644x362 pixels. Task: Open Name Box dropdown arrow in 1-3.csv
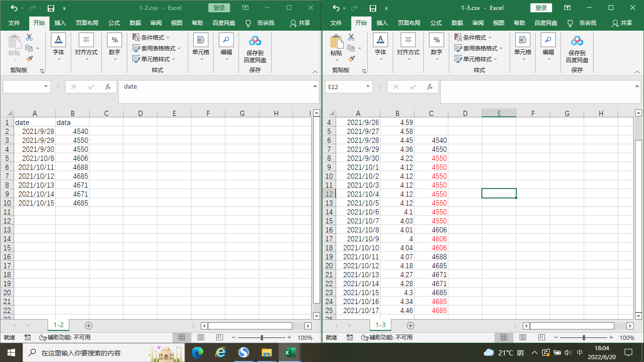tap(368, 87)
